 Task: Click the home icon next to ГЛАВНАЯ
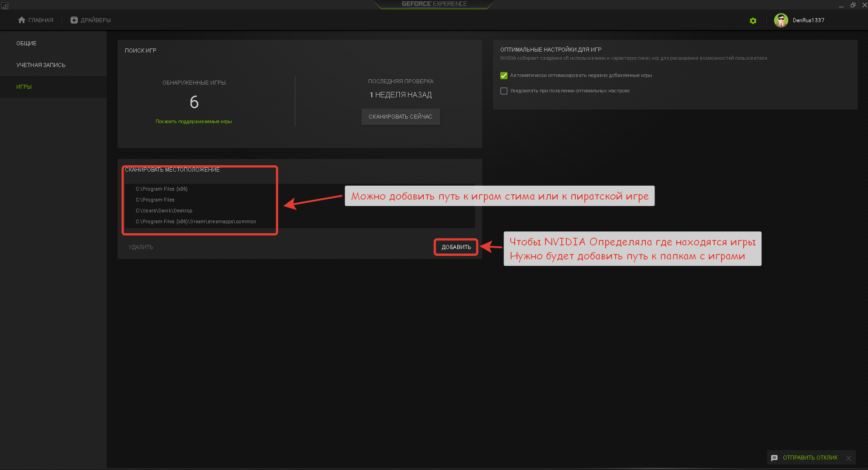[21, 20]
